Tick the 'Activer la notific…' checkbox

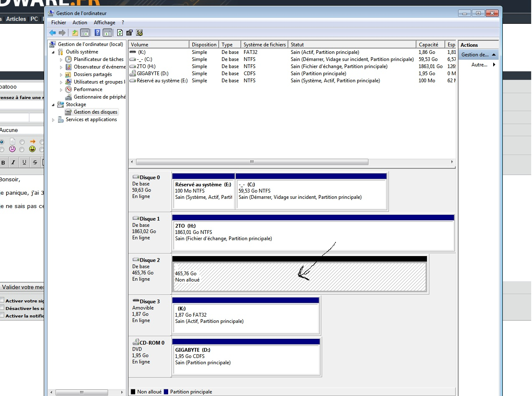pos(2,315)
